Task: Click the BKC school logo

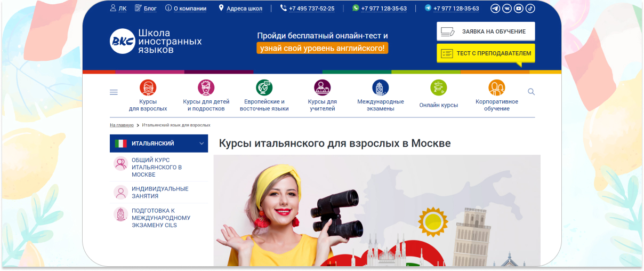Action: point(123,41)
